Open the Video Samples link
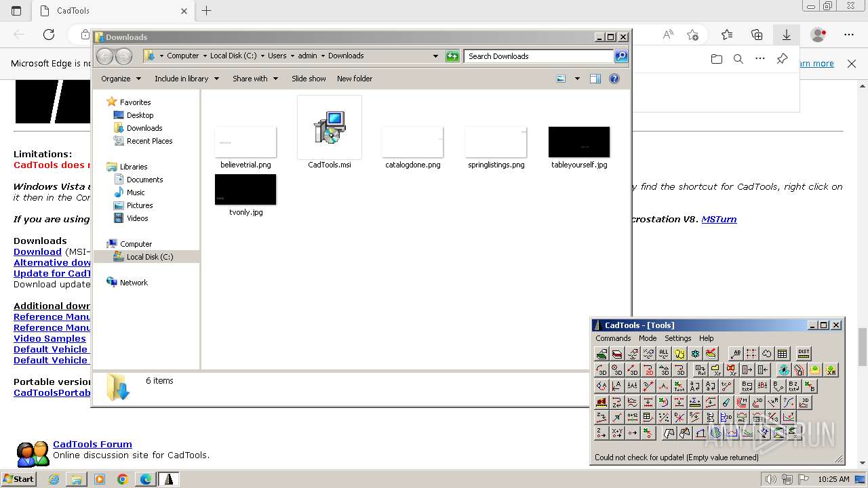The image size is (868, 488). click(x=50, y=338)
